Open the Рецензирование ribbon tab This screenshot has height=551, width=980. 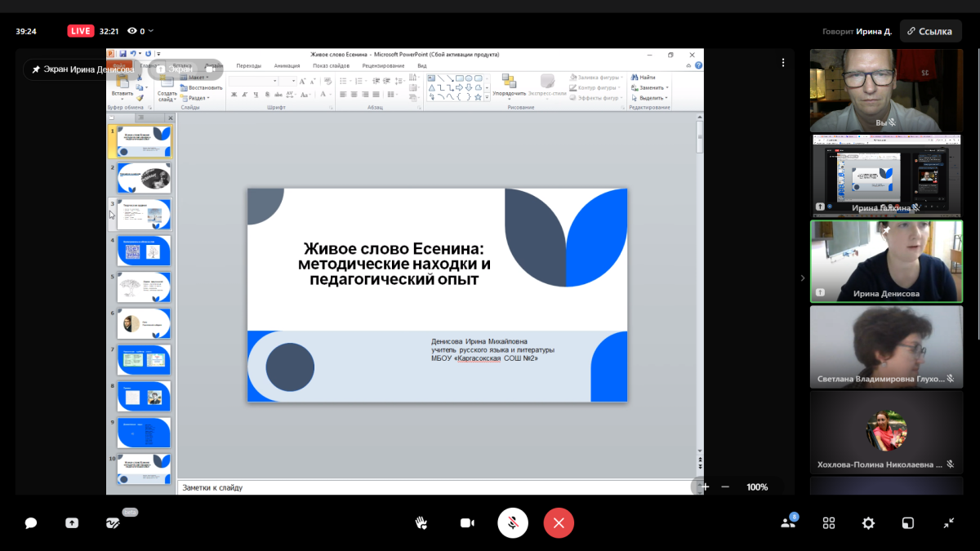[383, 66]
